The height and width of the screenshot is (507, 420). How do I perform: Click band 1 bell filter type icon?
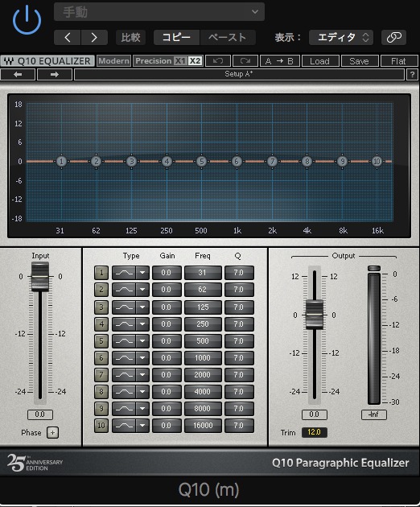point(124,273)
